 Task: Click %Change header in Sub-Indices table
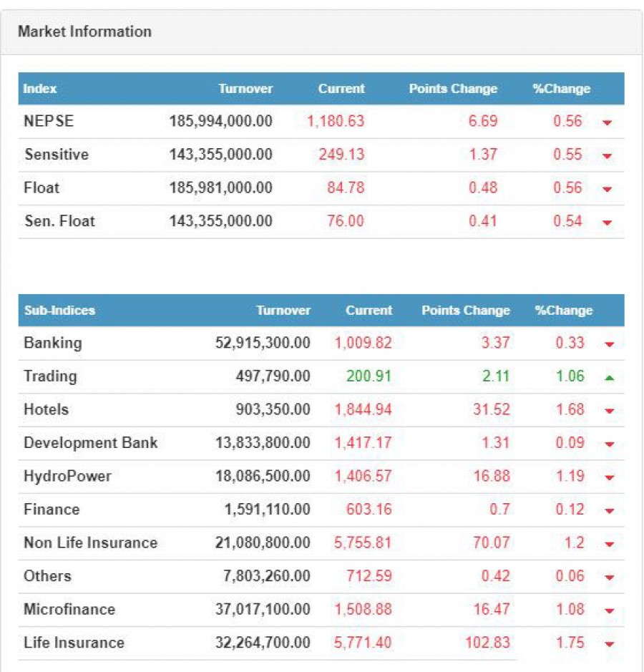point(563,311)
